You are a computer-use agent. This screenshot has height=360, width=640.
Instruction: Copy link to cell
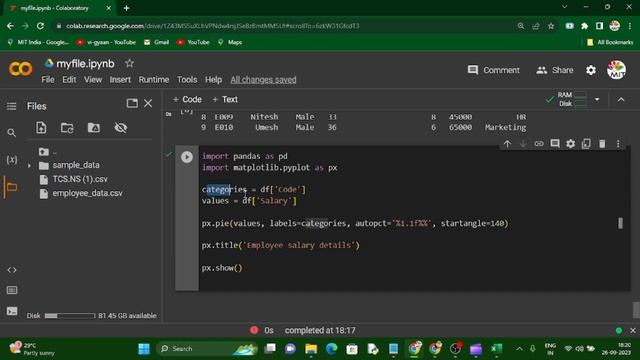tap(539, 144)
